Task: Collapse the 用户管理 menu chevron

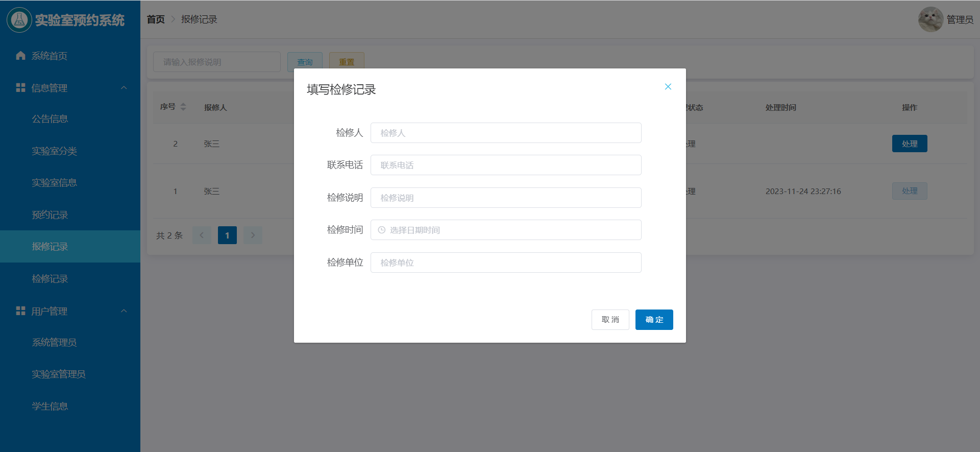Action: [x=124, y=311]
